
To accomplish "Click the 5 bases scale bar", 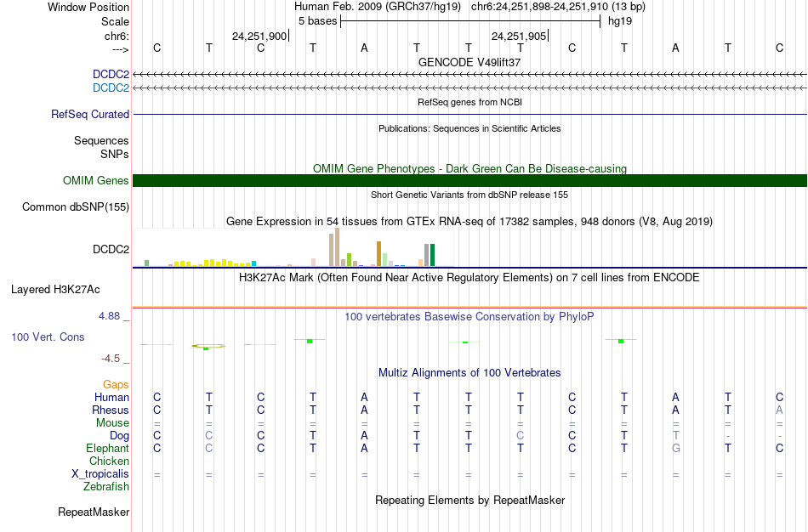I will coord(470,21).
